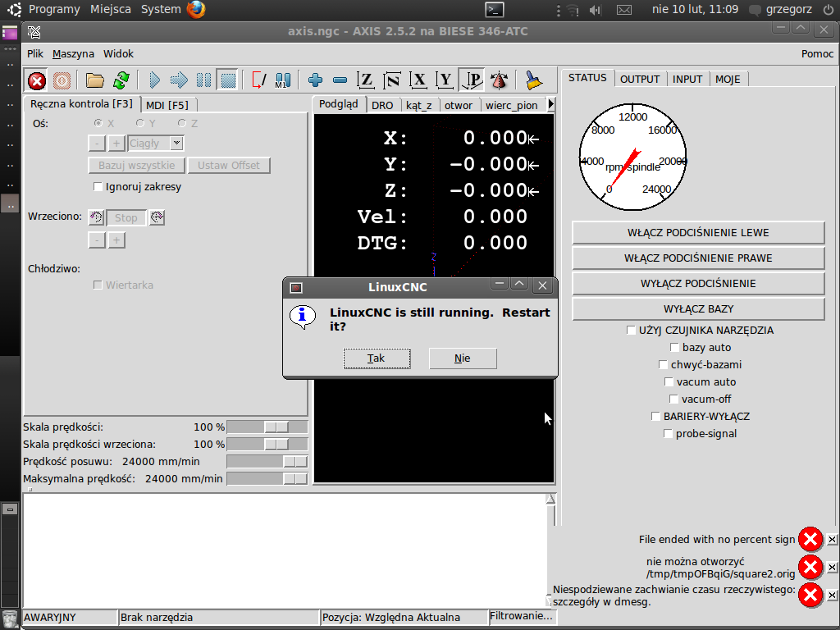840x630 pixels.
Task: Toggle the red emergency stop icon
Action: [36, 81]
